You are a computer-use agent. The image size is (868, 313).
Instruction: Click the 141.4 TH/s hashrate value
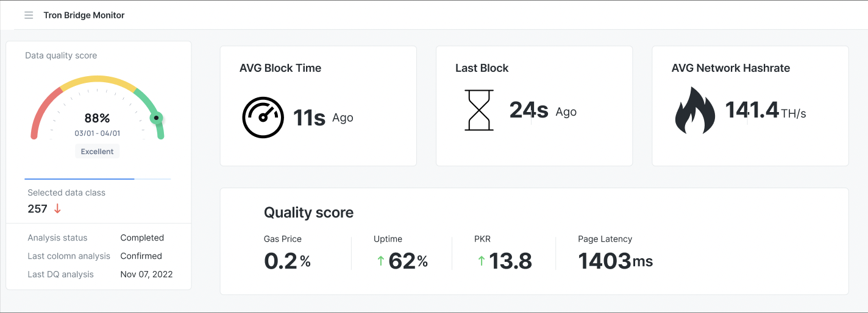click(766, 111)
